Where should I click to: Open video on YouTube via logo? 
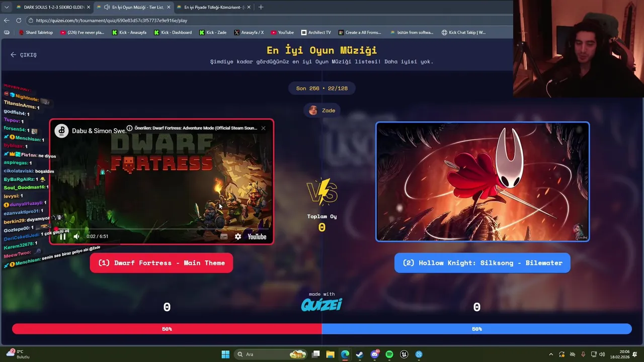pyautogui.click(x=257, y=237)
